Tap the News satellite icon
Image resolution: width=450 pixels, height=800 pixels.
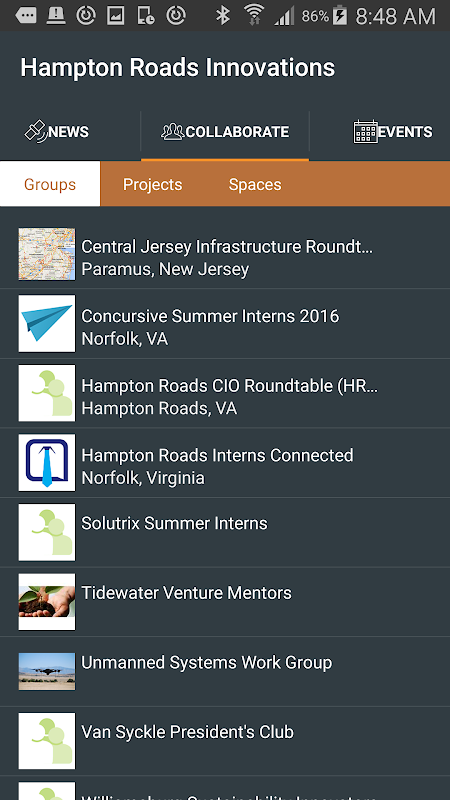[x=36, y=132]
